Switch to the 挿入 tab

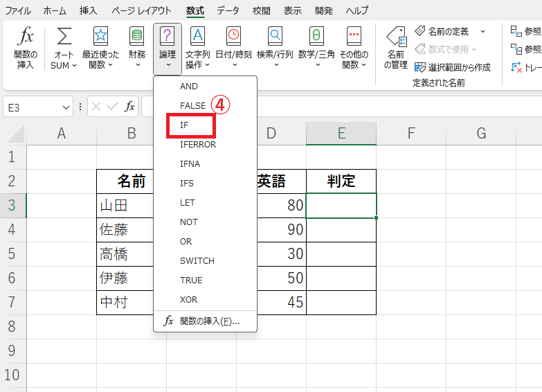88,10
